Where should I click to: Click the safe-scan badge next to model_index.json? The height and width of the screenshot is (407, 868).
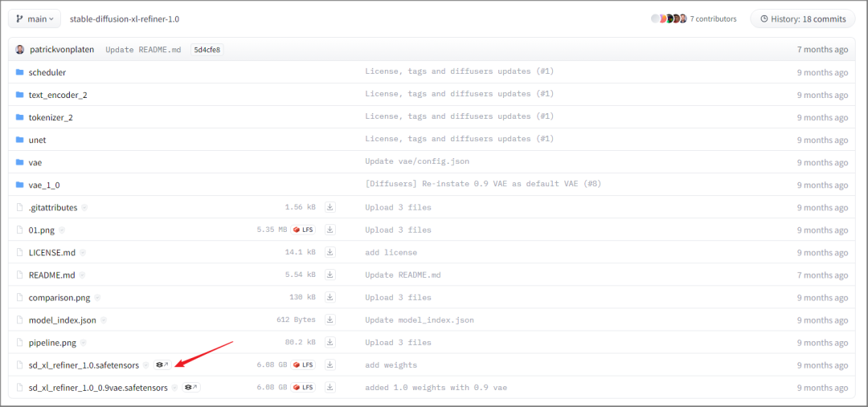click(104, 320)
